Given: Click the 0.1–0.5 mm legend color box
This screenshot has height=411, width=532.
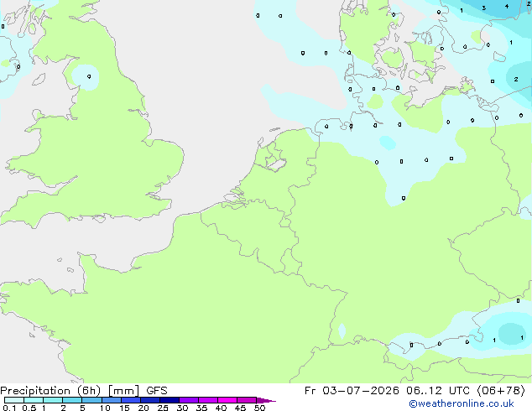Looking at the screenshot, I should click(x=14, y=400).
